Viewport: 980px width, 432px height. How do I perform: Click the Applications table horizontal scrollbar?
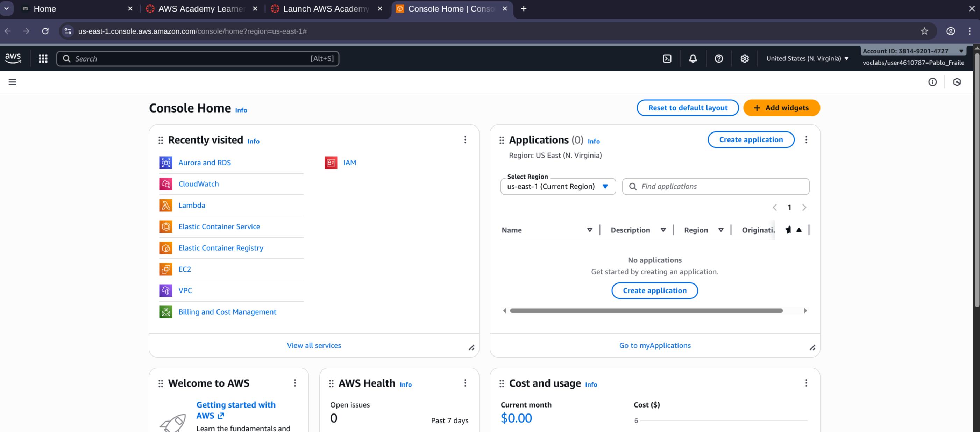[646, 311]
